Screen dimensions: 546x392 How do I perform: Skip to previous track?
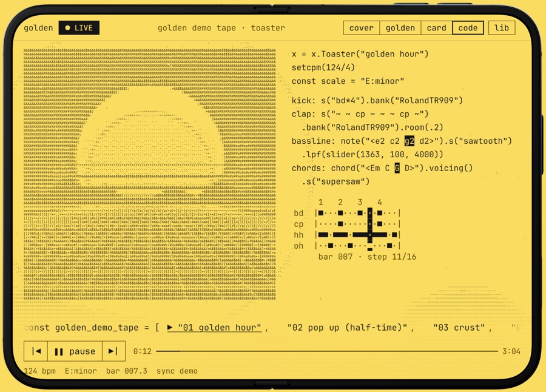pos(36,351)
